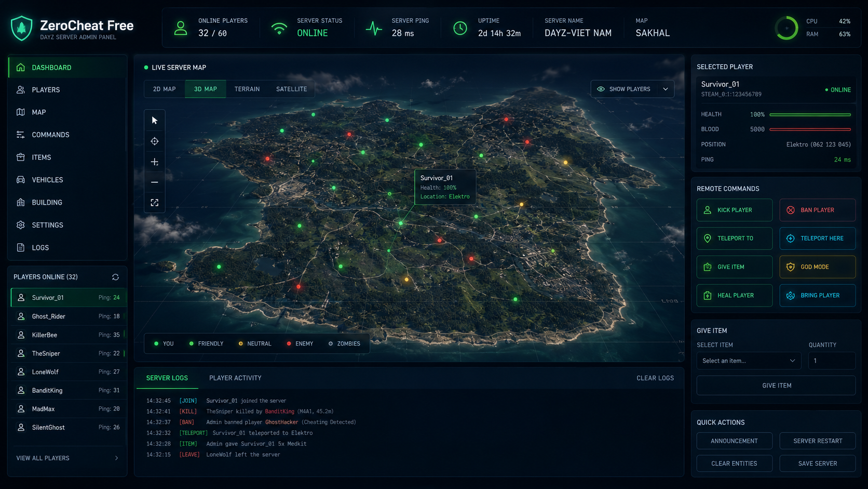Expand the Show Players dropdown arrow
This screenshot has height=489, width=868.
666,89
